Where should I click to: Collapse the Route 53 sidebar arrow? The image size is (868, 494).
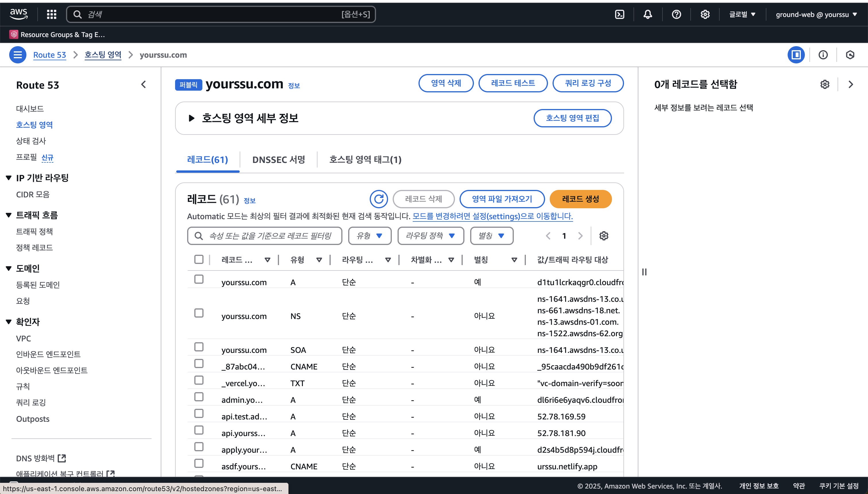tap(144, 84)
